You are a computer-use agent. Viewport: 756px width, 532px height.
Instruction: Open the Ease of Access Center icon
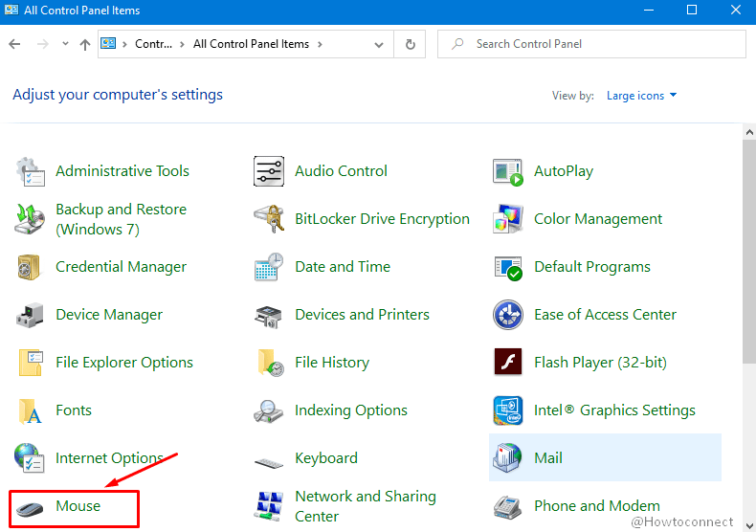tap(508, 315)
